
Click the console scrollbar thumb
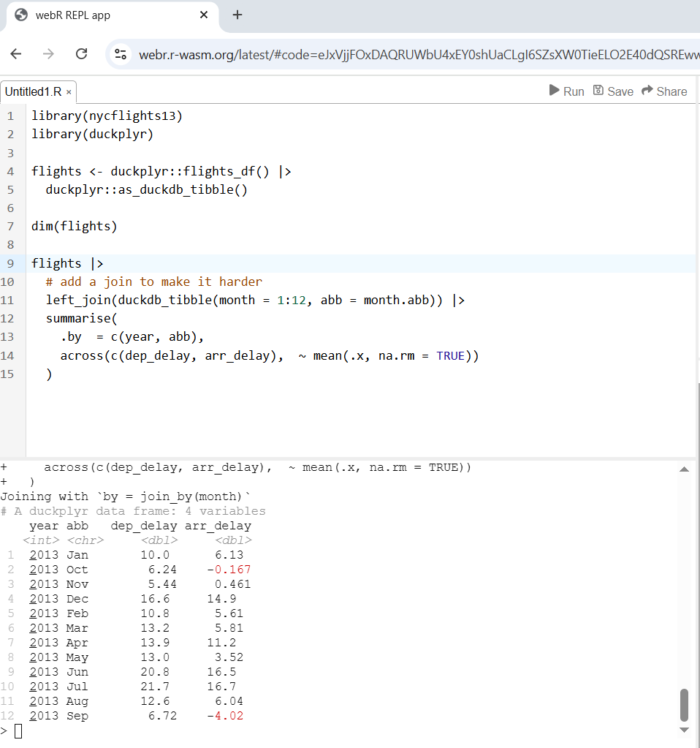click(684, 705)
